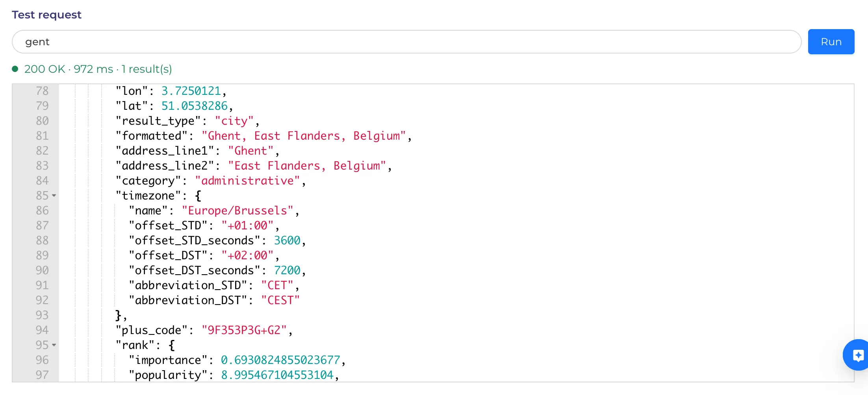Select the "Ghent, East Flanders, Belgium" formatted value
Viewport: 868px width, 395px height.
click(x=304, y=136)
